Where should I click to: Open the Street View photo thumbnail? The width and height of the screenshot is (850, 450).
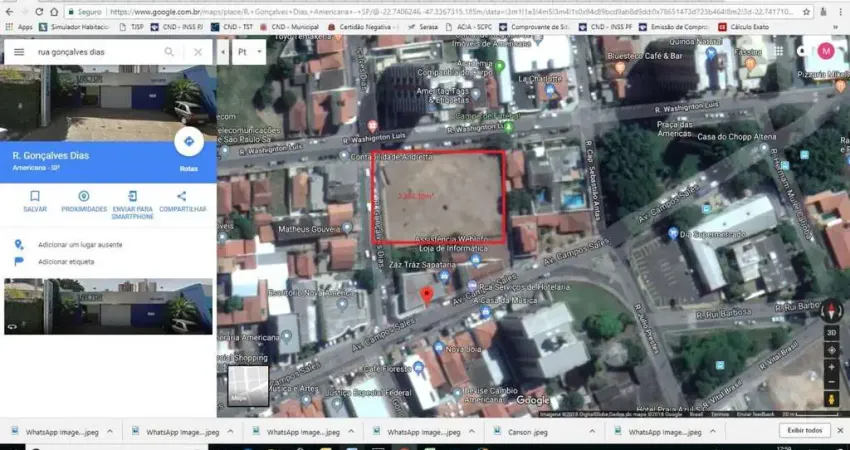[x=108, y=306]
